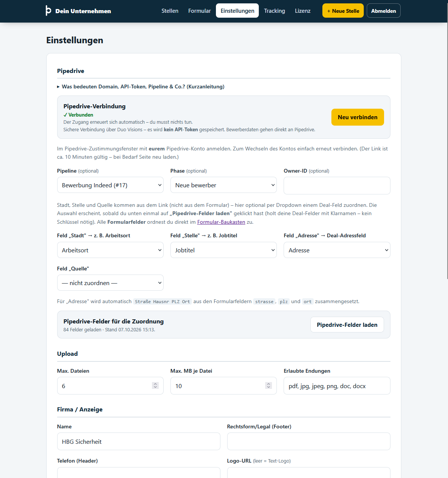Open the Stellen nav tab
This screenshot has width=448, height=478.
[x=170, y=11]
